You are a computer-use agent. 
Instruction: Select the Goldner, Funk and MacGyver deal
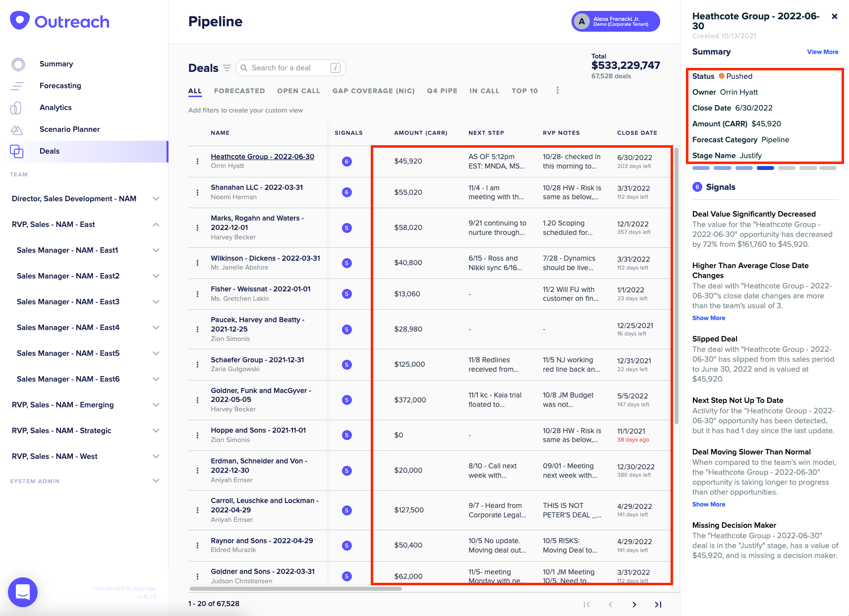click(261, 395)
